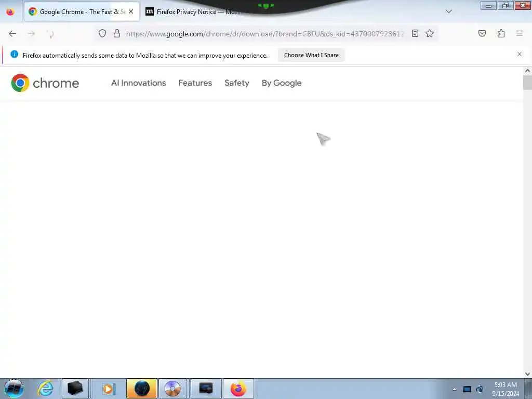Open the Windows Start orb

14,389
